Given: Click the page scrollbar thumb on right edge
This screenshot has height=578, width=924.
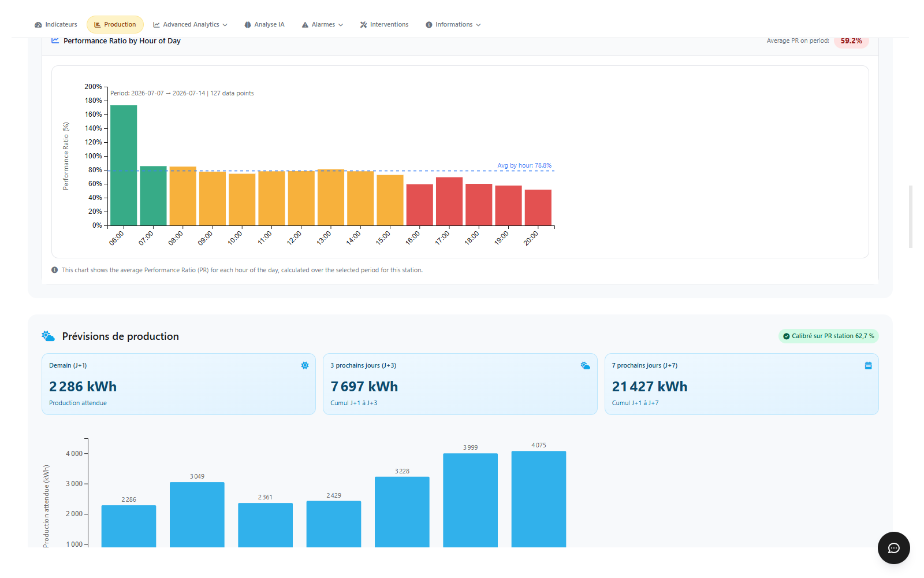Looking at the screenshot, I should pos(911,217).
